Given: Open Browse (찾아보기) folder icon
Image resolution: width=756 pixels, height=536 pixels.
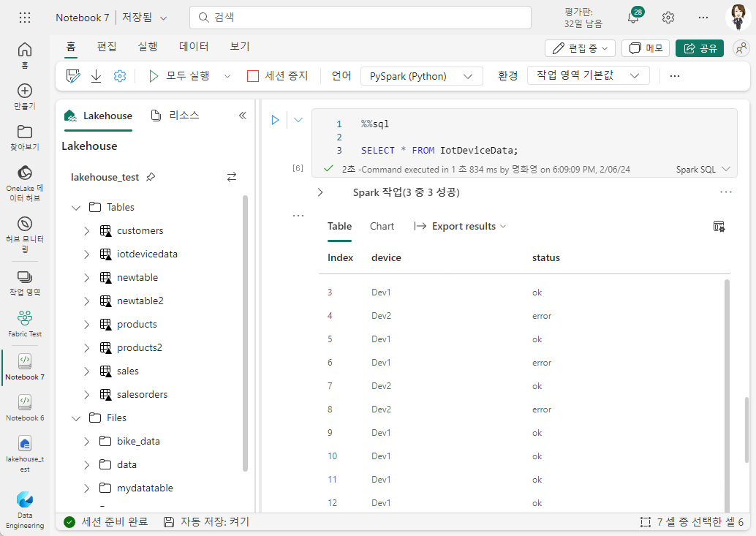Looking at the screenshot, I should (25, 138).
